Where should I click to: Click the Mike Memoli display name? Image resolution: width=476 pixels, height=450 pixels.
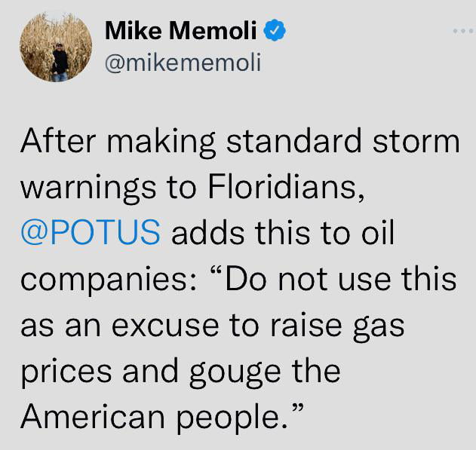pos(180,30)
